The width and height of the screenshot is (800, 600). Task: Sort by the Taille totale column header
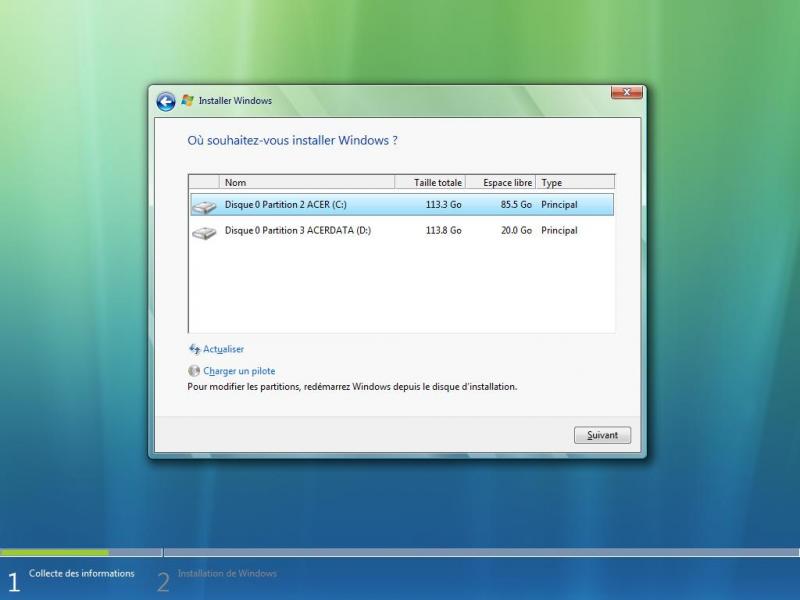430,182
